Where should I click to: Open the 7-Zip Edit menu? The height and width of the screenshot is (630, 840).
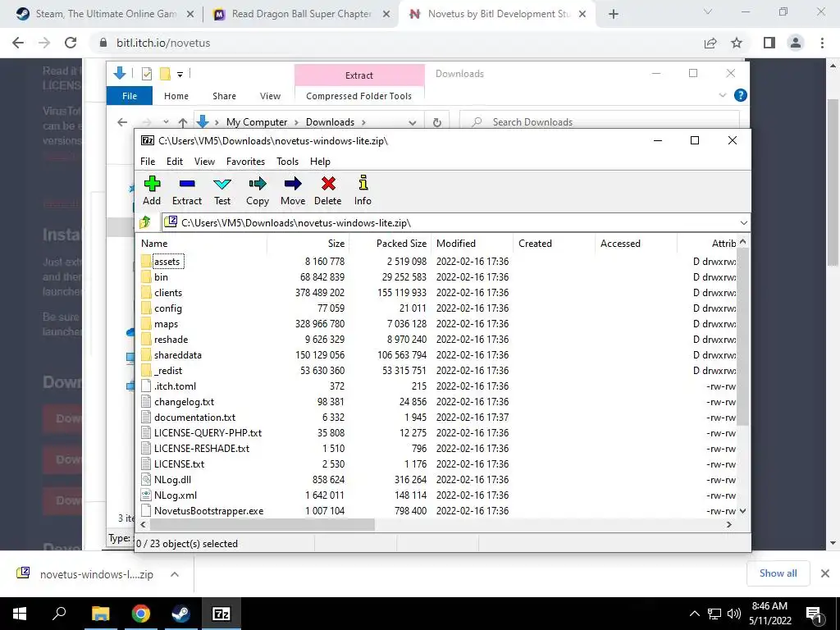click(x=175, y=162)
